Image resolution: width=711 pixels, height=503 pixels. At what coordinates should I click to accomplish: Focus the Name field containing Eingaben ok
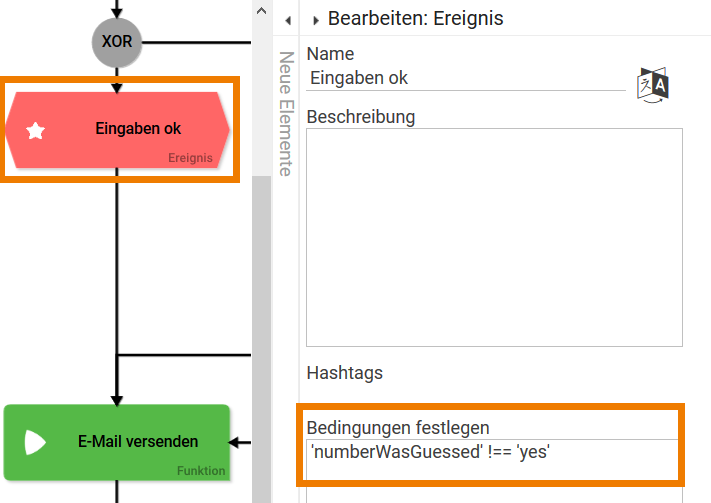point(465,78)
